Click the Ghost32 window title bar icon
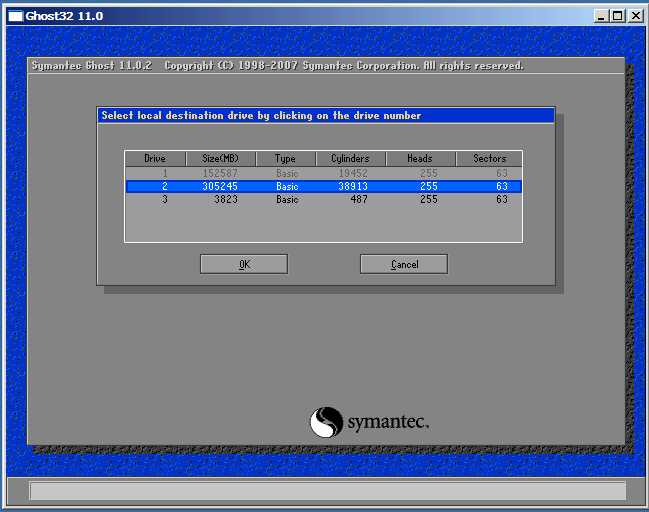649x512 pixels. click(15, 16)
